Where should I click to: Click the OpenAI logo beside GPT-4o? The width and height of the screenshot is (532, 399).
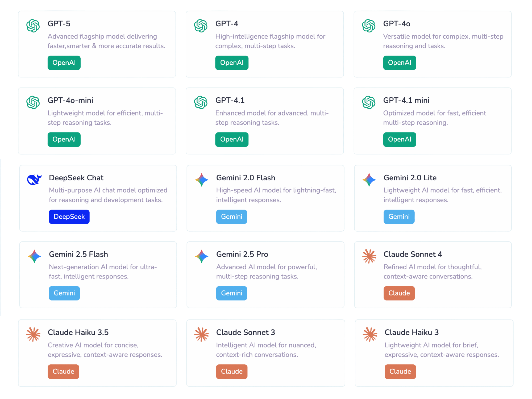(368, 26)
